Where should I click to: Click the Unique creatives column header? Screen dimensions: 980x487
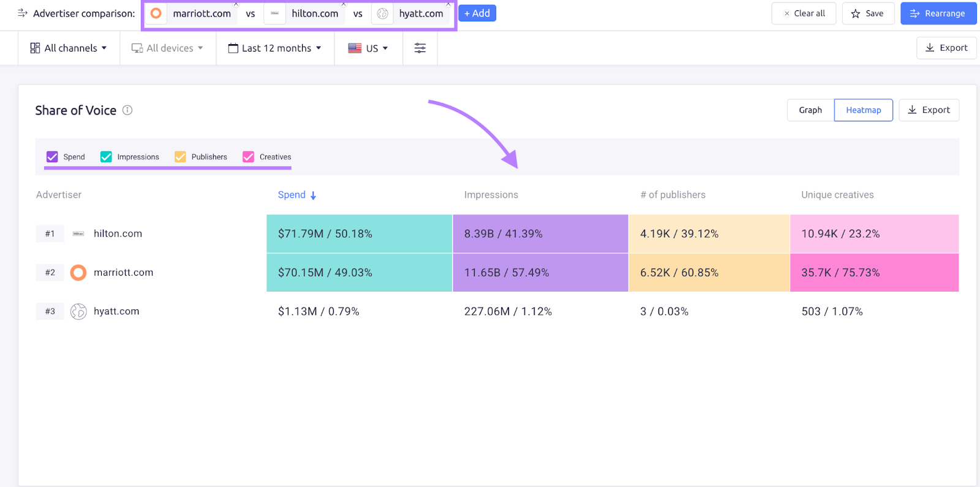click(x=837, y=195)
